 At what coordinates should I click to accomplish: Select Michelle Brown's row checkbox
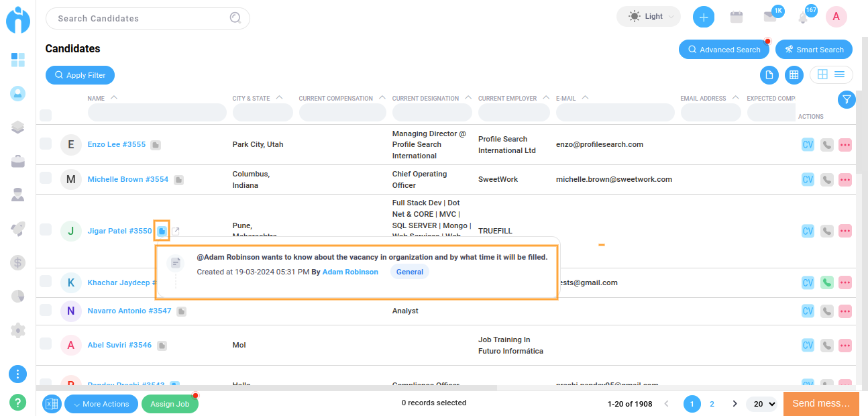(46, 178)
